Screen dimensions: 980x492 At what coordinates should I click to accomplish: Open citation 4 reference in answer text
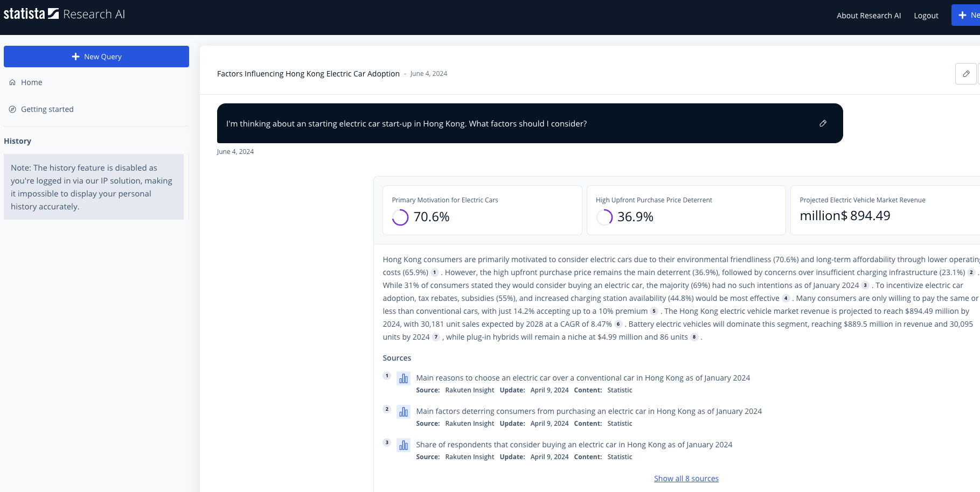coord(786,298)
